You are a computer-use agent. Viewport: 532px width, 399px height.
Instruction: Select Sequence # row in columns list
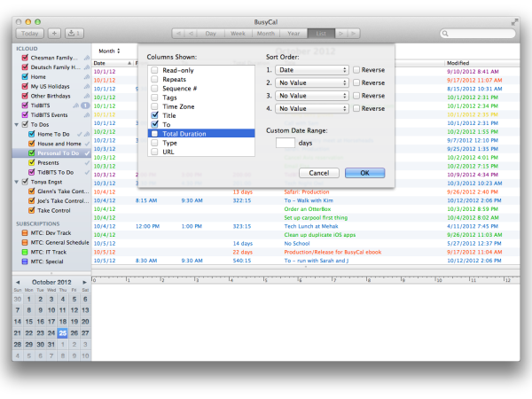pos(201,89)
